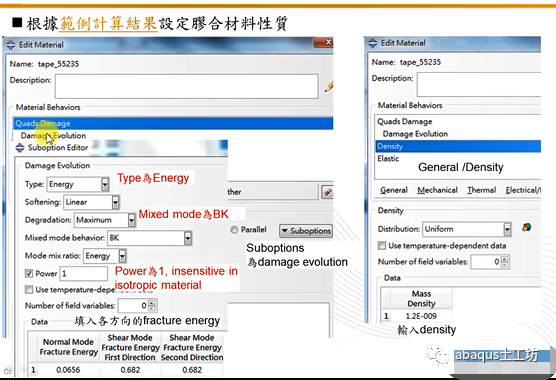Click first direction shear energy cell 0.682
The width and height of the screenshot is (556, 380).
tap(130, 370)
